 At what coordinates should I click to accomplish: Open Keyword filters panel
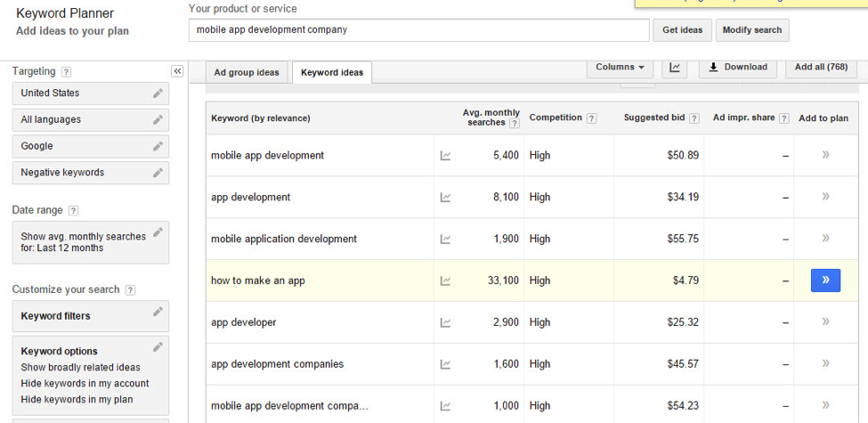90,316
